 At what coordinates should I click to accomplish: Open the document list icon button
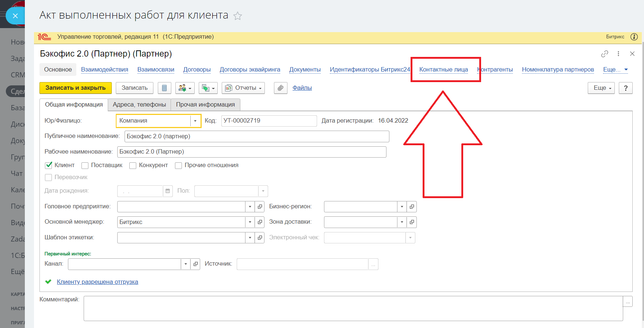pyautogui.click(x=164, y=88)
